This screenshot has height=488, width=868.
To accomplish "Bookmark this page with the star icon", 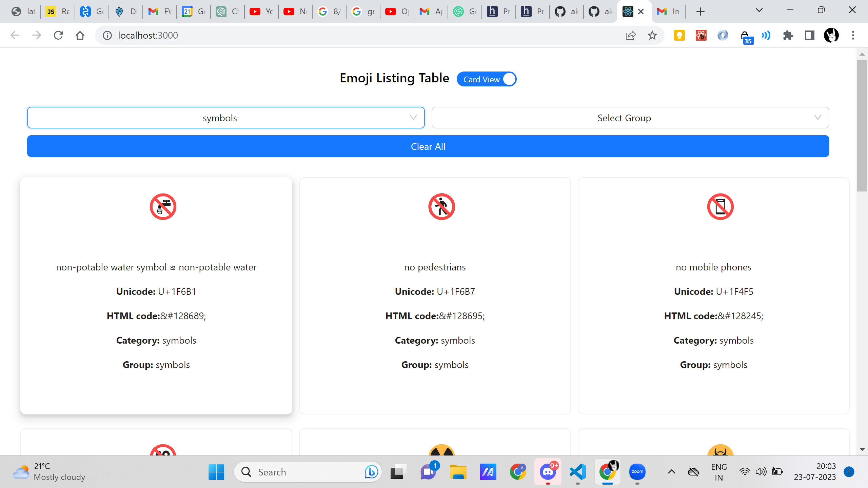I will [x=652, y=36].
